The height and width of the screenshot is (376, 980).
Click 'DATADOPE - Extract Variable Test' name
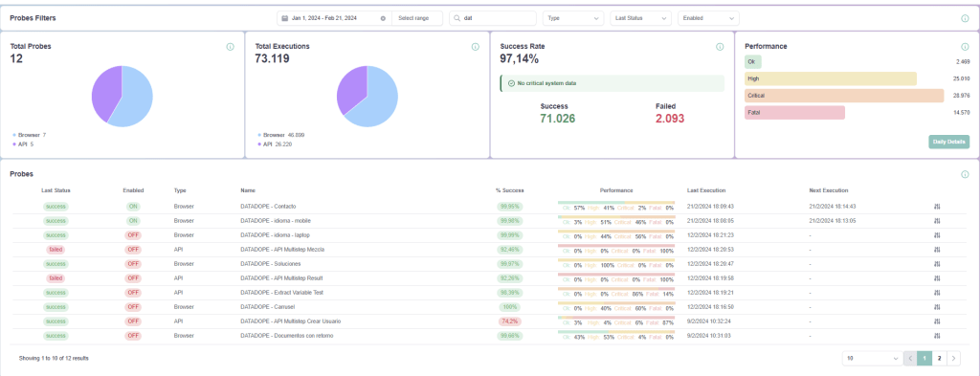[x=282, y=293]
